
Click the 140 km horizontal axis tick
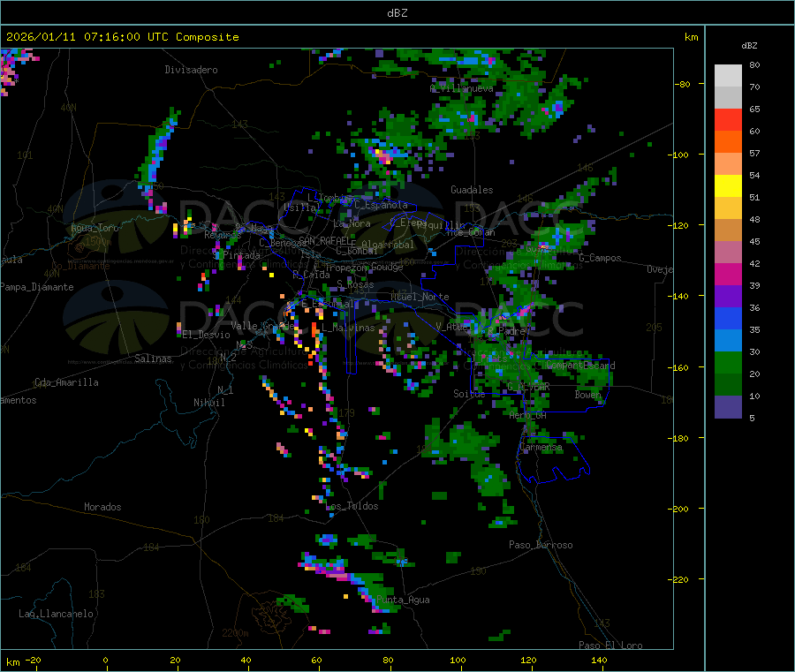[x=599, y=660]
